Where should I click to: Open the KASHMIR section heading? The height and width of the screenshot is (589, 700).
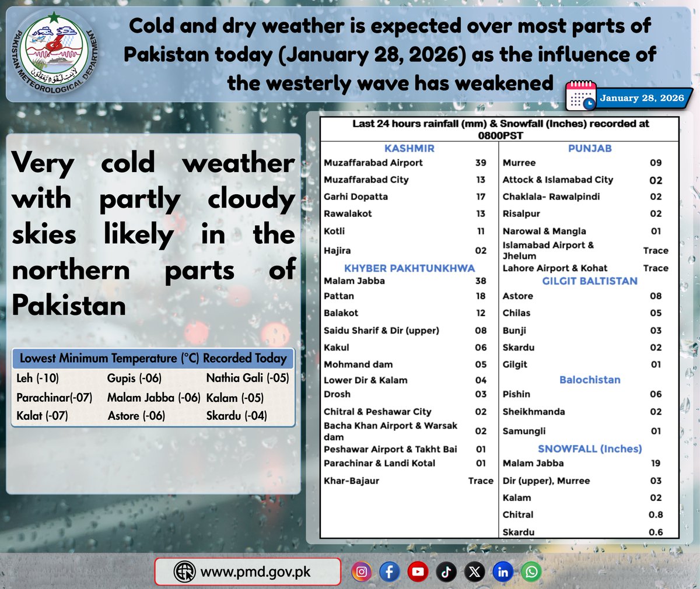tap(410, 148)
